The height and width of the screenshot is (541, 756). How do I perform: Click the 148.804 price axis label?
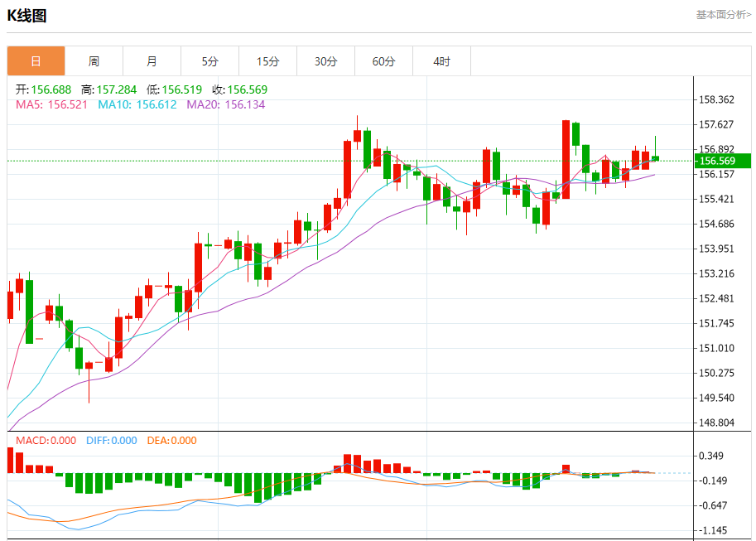716,423
